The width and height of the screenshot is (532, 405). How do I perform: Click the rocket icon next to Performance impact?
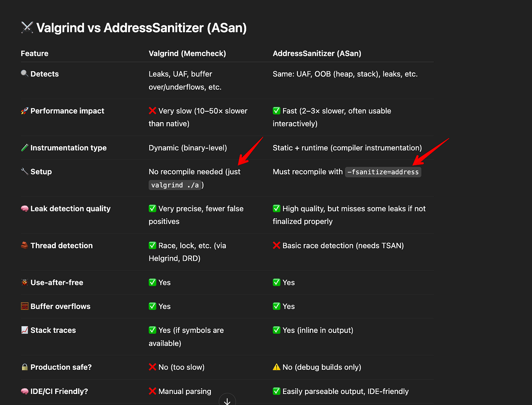point(24,111)
